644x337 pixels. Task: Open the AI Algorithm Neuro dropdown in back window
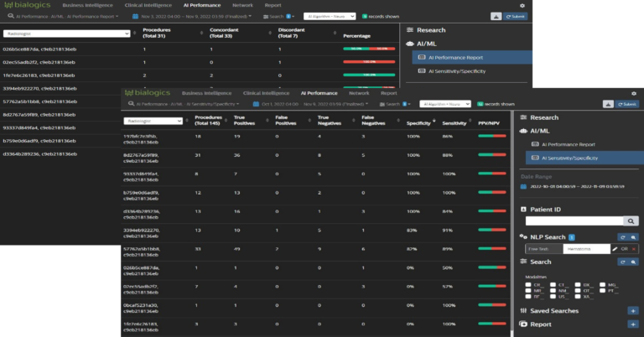(330, 17)
